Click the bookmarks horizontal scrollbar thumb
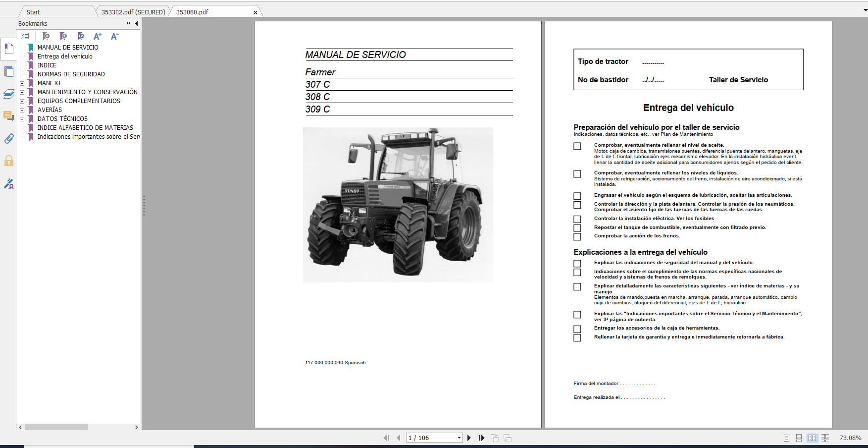This screenshot has width=868, height=448. click(x=56, y=427)
